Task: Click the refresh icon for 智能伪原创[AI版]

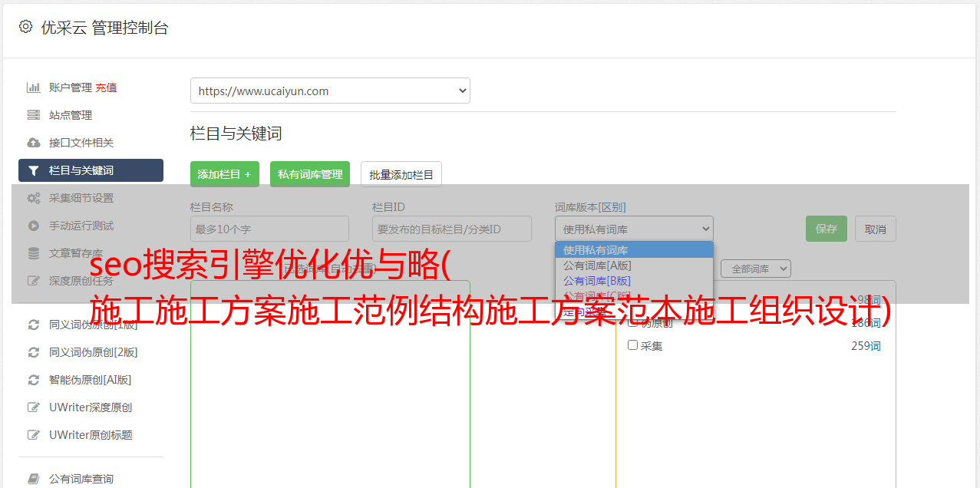Action: [34, 380]
